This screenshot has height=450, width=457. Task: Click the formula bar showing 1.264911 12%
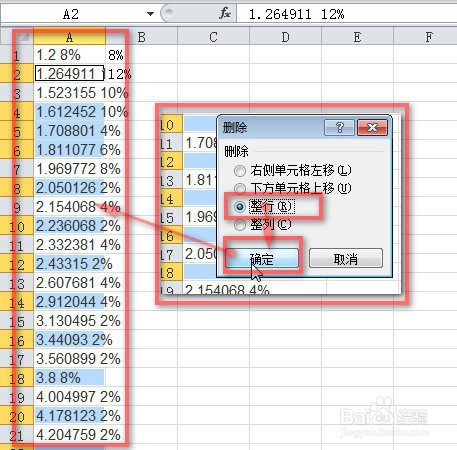click(346, 14)
